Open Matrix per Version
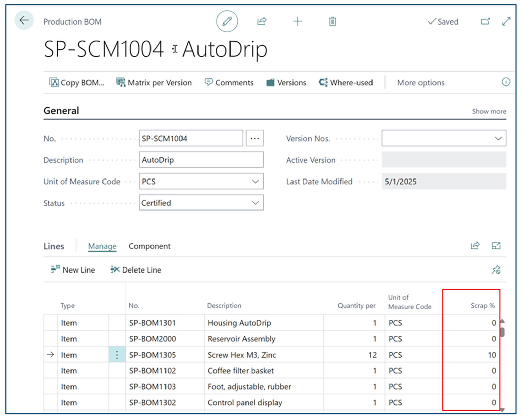The height and width of the screenshot is (420, 523). [x=154, y=82]
